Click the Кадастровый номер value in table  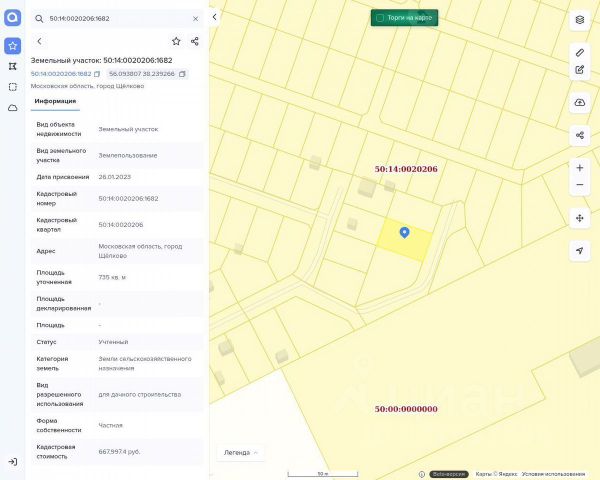coord(128,199)
